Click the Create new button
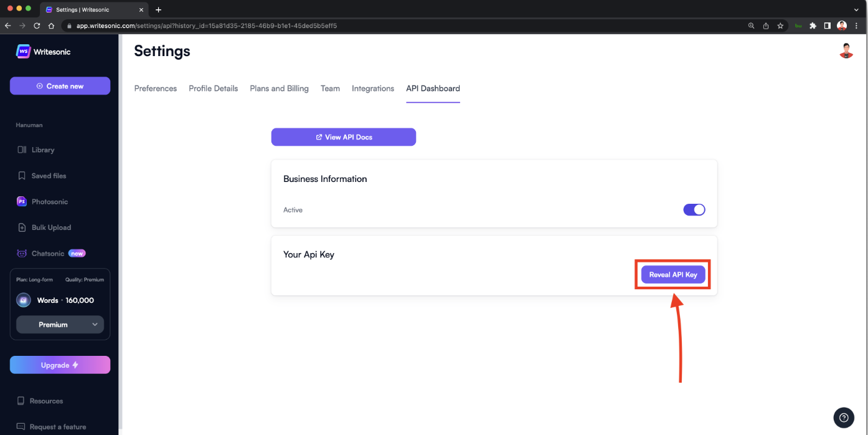Screen dimensions: 868x435 (x=60, y=86)
